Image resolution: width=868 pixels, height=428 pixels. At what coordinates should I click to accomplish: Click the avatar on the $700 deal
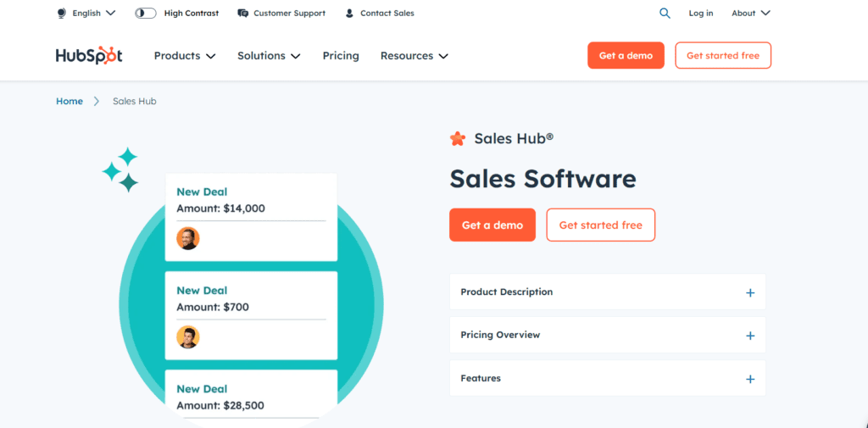click(x=187, y=337)
